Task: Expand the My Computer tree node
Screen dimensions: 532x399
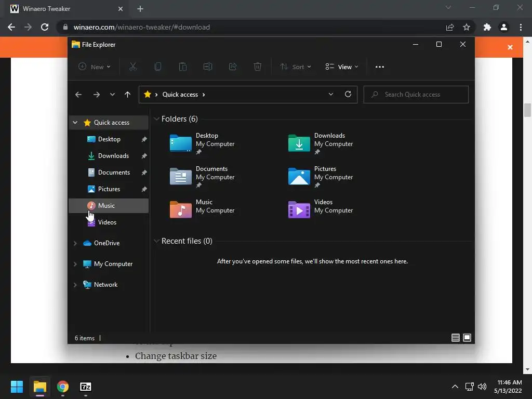Action: [75, 264]
